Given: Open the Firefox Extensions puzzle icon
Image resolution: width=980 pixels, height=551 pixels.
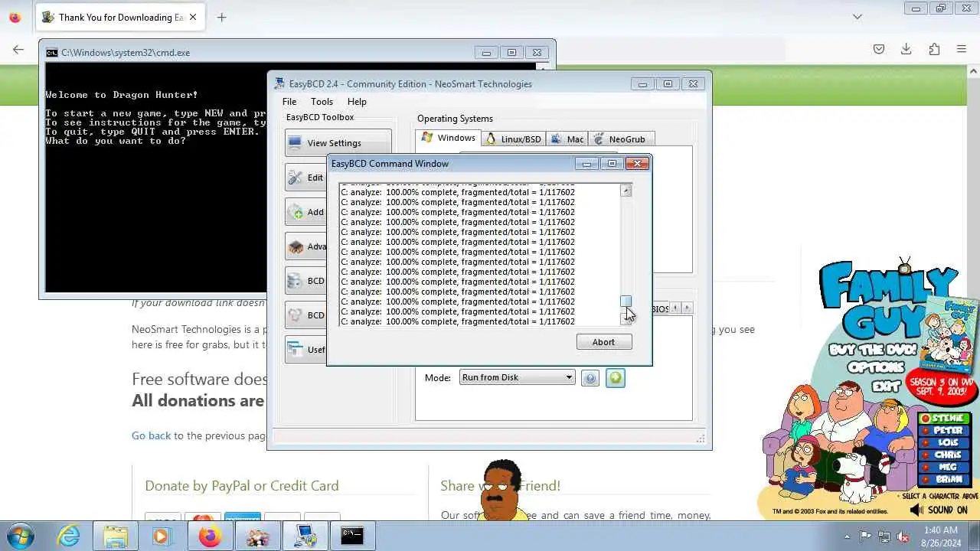Looking at the screenshot, I should (934, 49).
